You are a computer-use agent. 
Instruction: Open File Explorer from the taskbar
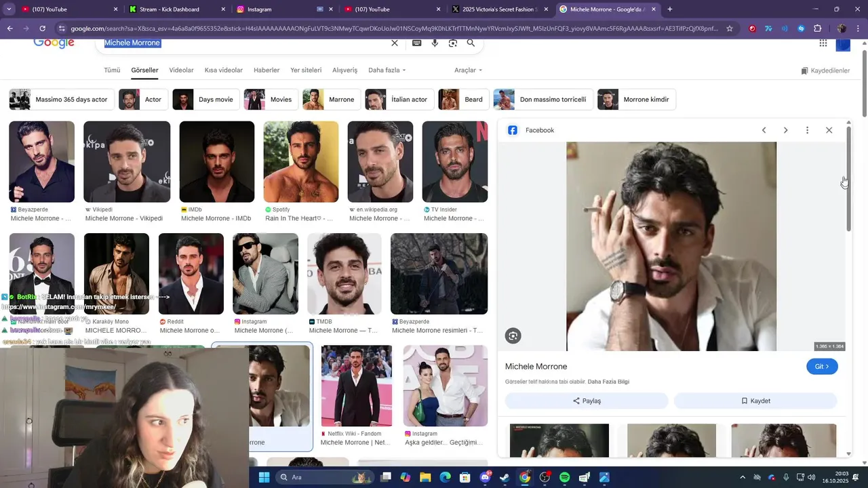click(x=425, y=477)
